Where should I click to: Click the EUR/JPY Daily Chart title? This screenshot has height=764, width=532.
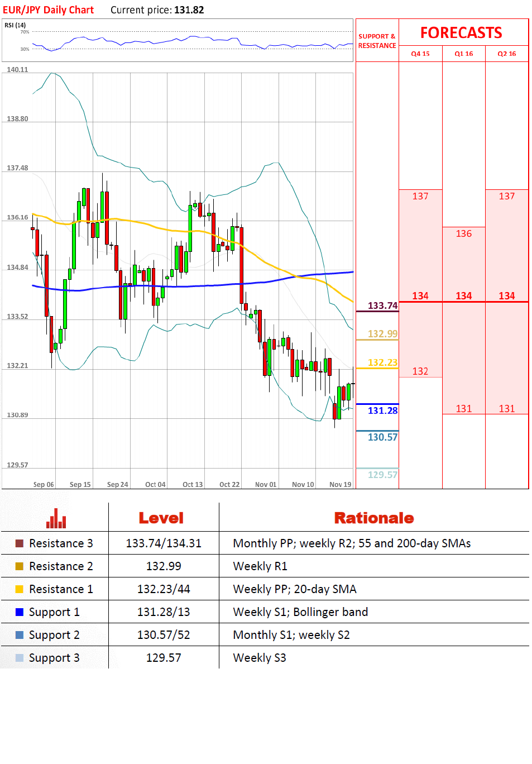click(49, 10)
